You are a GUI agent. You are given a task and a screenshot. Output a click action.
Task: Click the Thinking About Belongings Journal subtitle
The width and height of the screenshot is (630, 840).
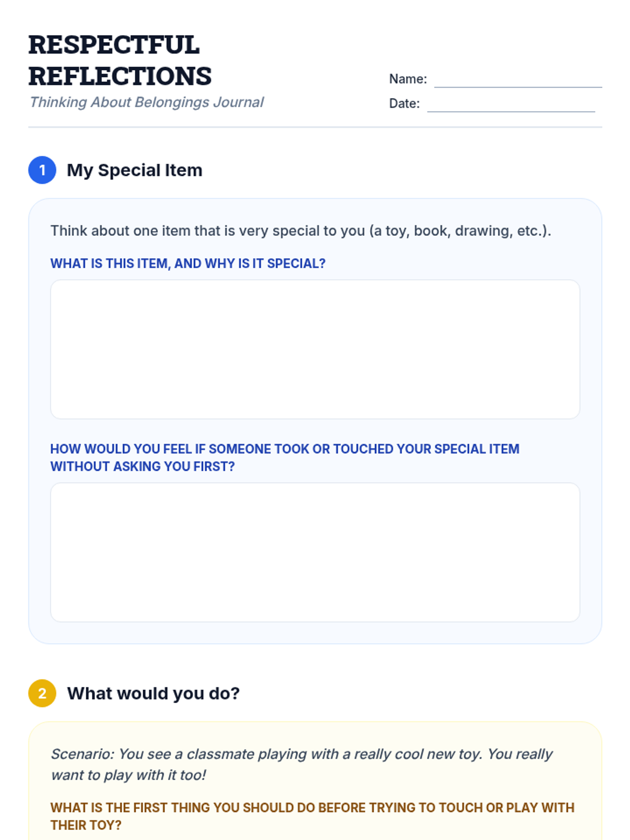pos(146,102)
